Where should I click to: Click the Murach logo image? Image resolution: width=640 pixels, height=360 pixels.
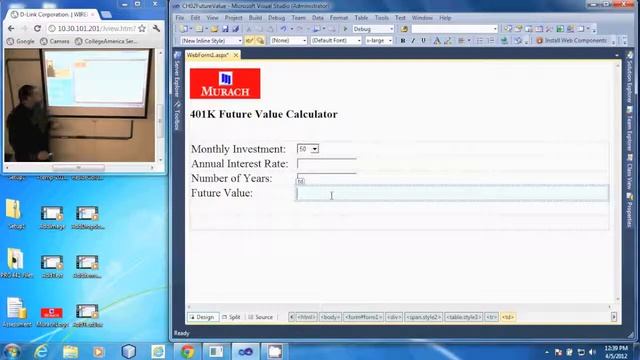[225, 83]
